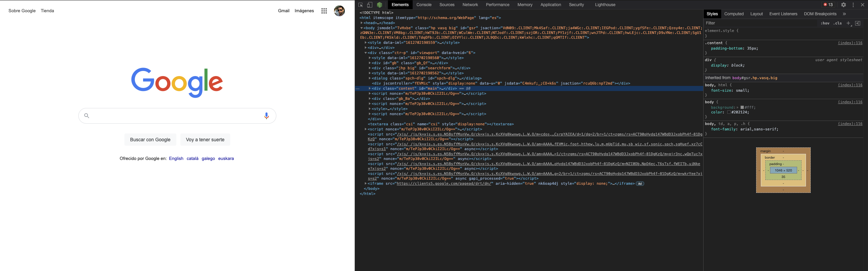Show more Styles pane tabs chevron
Image resolution: width=868 pixels, height=271 pixels.
click(x=844, y=14)
